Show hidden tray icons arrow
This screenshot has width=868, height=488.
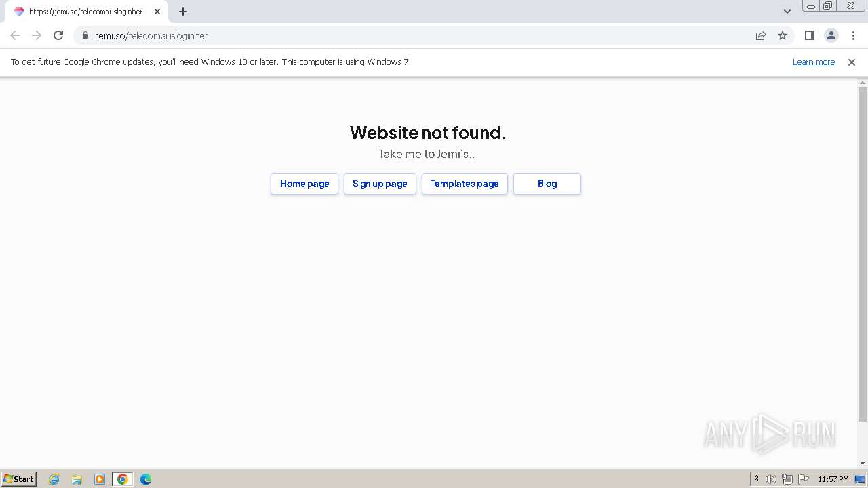coord(756,479)
